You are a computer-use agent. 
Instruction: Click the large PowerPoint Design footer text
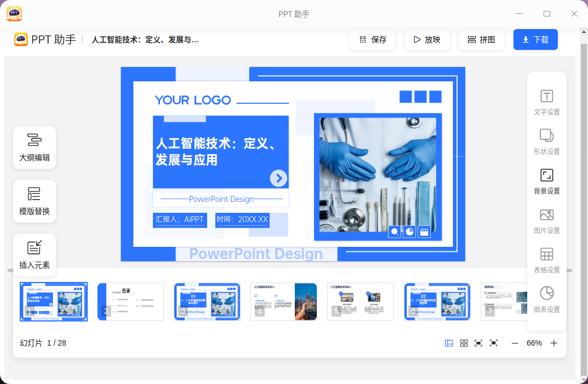256,254
